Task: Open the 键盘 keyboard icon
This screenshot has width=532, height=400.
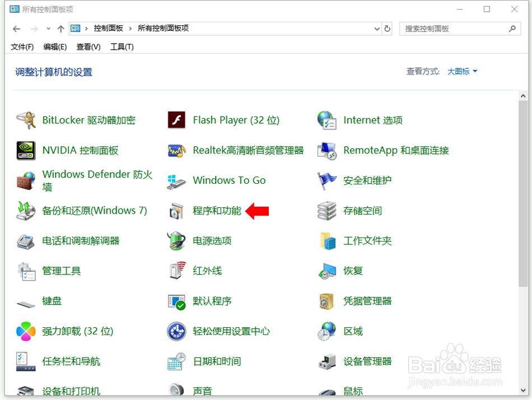Action: 26,304
